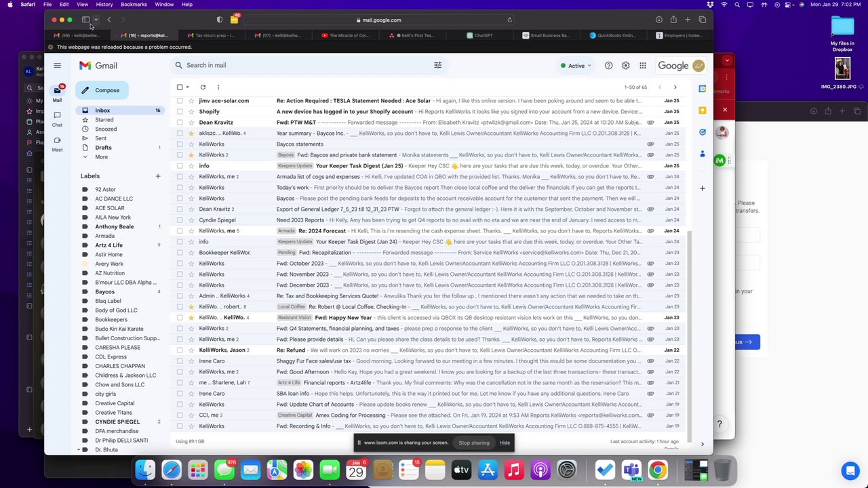Open Anthony Beale label
Screen dimensions: 868x488
click(x=114, y=226)
